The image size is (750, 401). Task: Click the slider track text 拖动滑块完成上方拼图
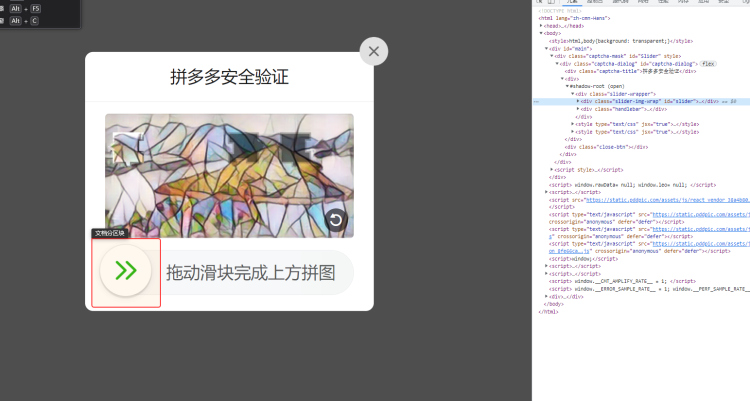tap(250, 273)
